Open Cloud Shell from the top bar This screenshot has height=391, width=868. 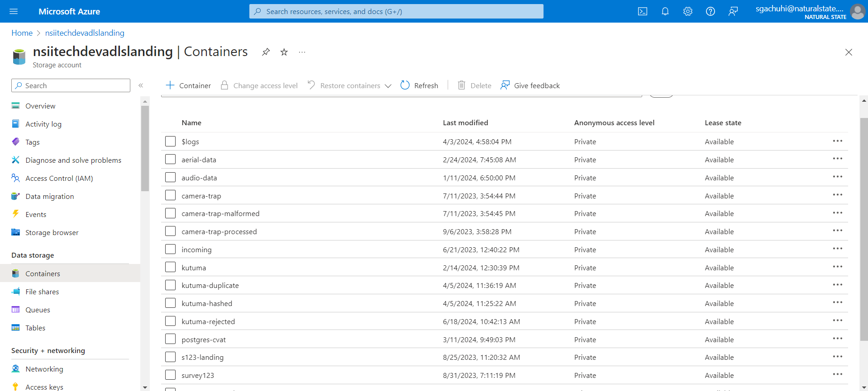pos(642,11)
